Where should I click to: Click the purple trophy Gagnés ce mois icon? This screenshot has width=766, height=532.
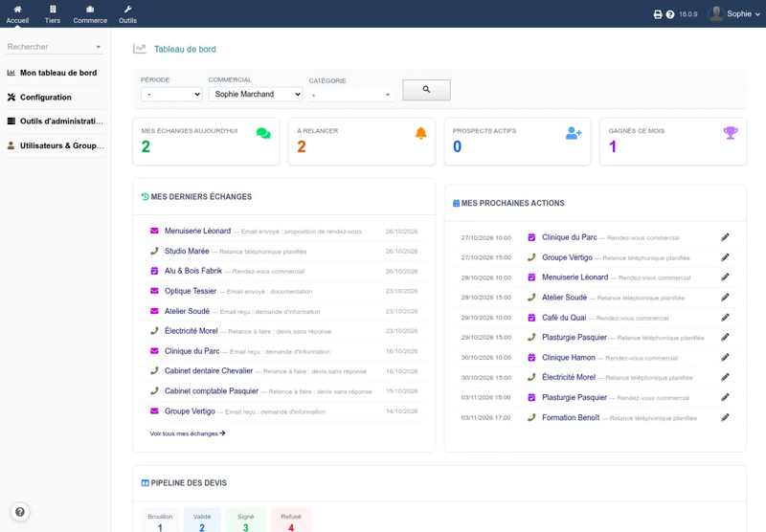[731, 133]
